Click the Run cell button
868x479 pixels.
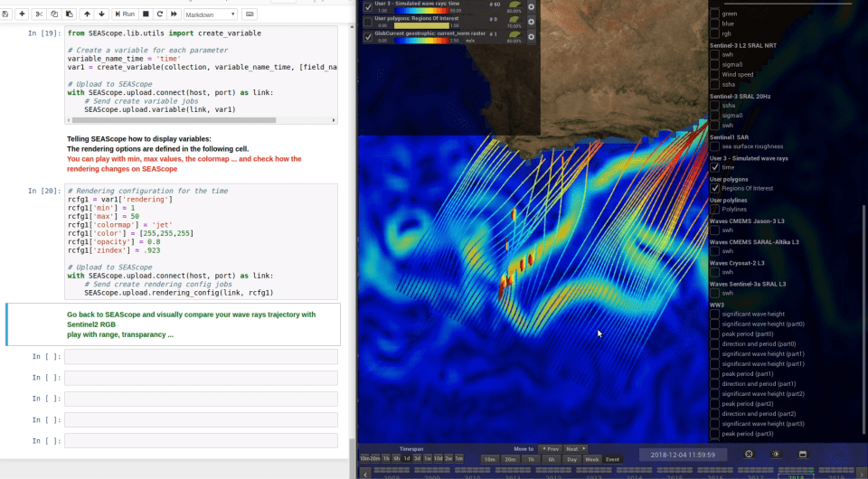[x=125, y=14]
